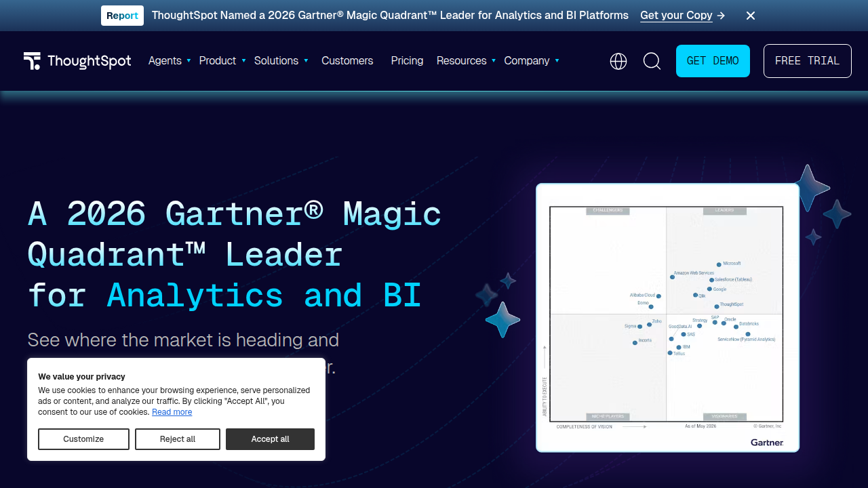Reject all cookies
868x488 pixels.
(x=178, y=439)
